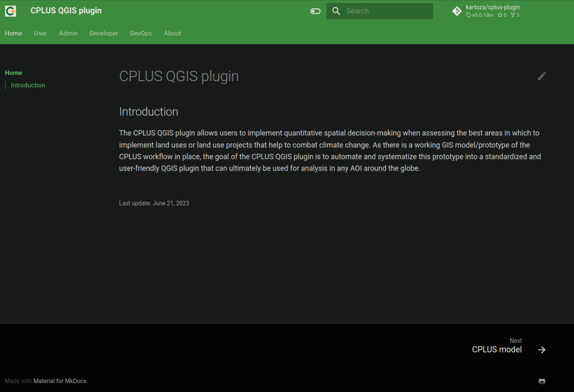Click Home in the sidebar navigation
The height and width of the screenshot is (392, 574).
click(13, 73)
